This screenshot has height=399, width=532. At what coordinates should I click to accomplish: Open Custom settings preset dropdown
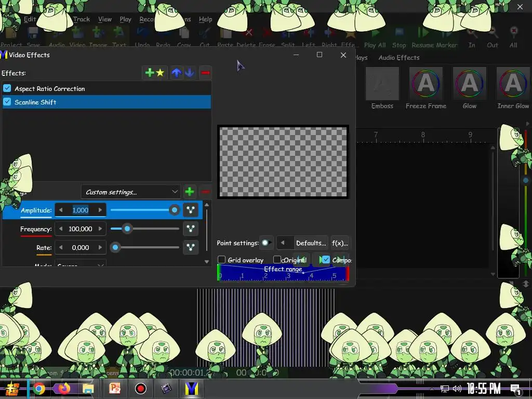131,192
